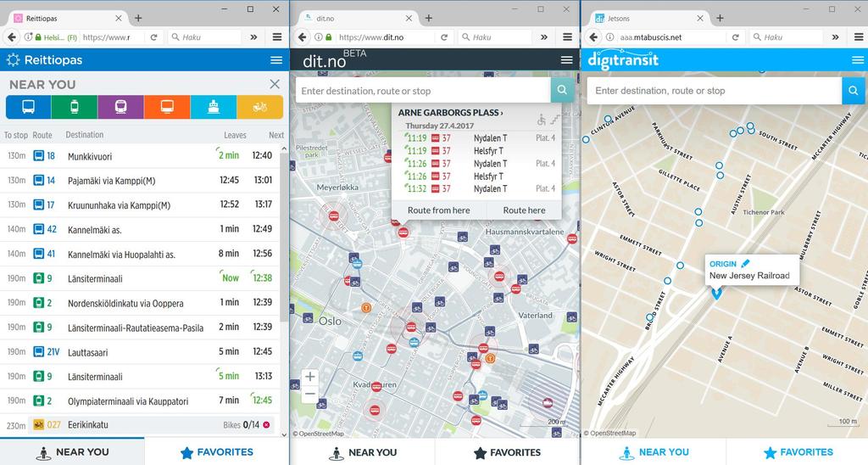
Task: Reload the page in dit.no browser window
Action: (x=444, y=37)
